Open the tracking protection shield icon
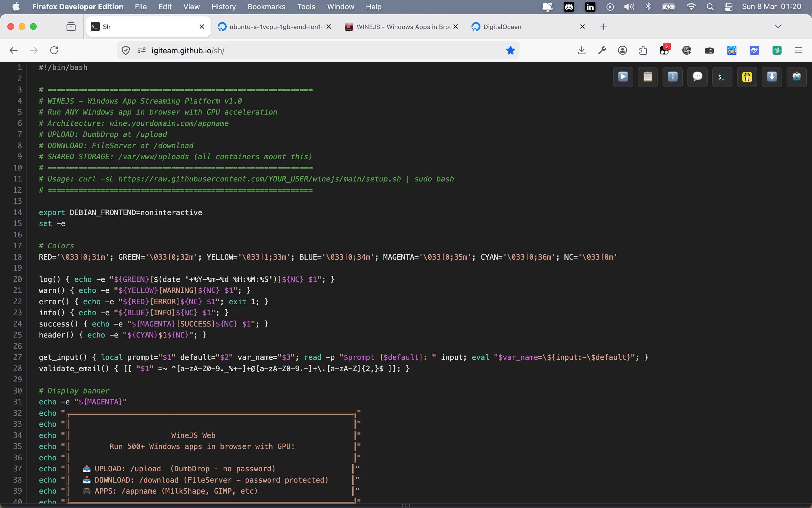The height and width of the screenshot is (508, 812). point(126,51)
